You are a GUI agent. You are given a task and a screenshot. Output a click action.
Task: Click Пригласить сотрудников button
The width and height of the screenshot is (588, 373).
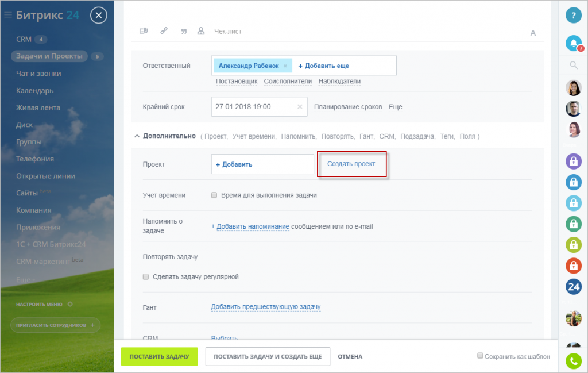tap(55, 325)
